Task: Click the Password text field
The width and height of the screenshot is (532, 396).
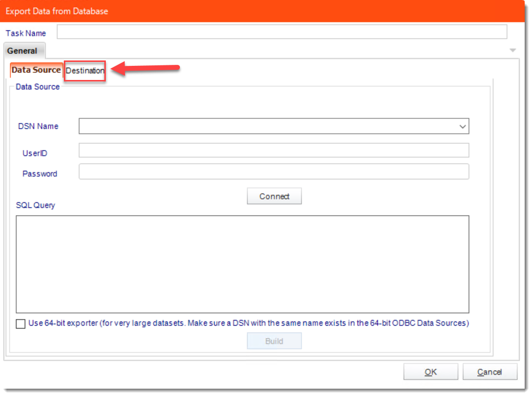Action: click(274, 172)
